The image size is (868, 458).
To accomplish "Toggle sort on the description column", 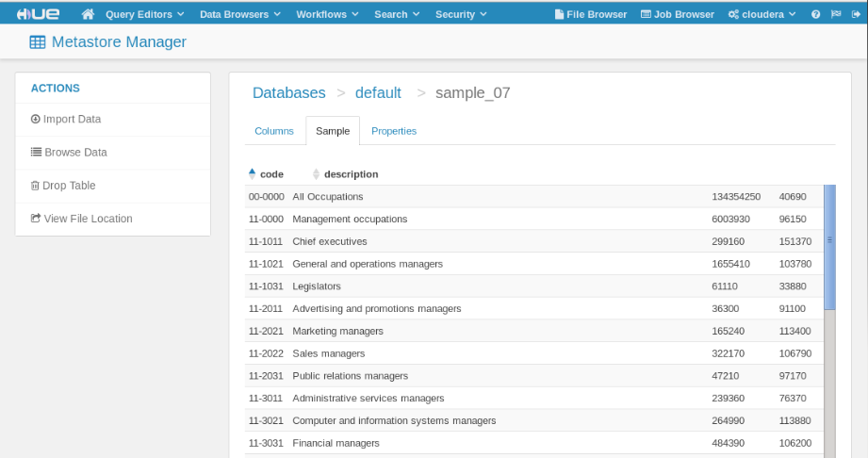I will tap(316, 174).
